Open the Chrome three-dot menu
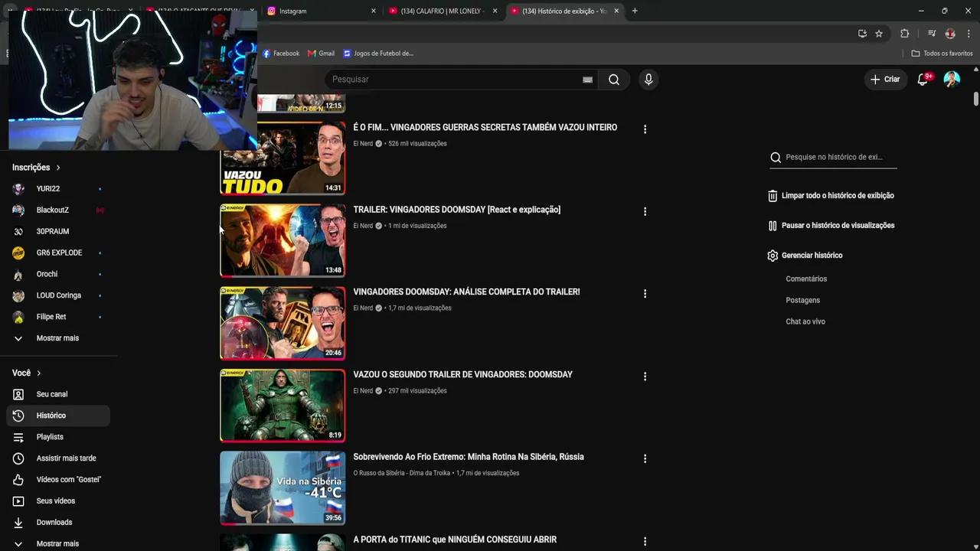 tap(969, 34)
